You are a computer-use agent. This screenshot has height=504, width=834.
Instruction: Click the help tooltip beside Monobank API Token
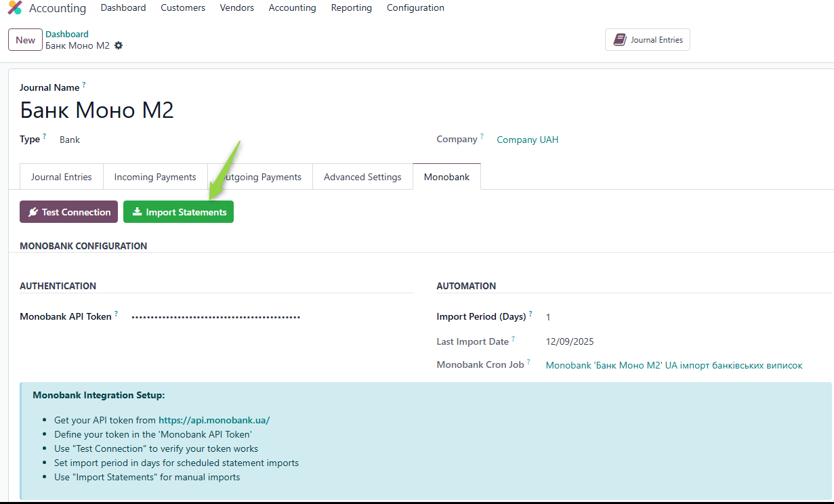116,314
